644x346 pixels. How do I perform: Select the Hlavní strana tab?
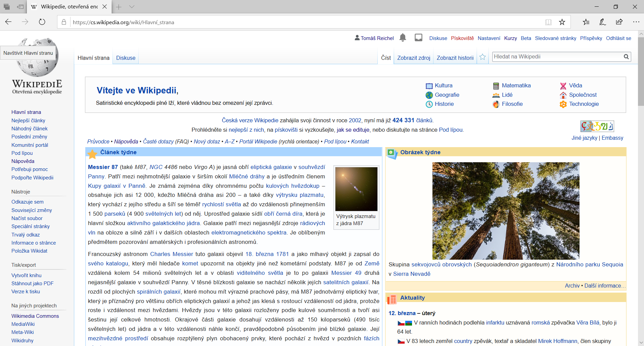point(93,58)
